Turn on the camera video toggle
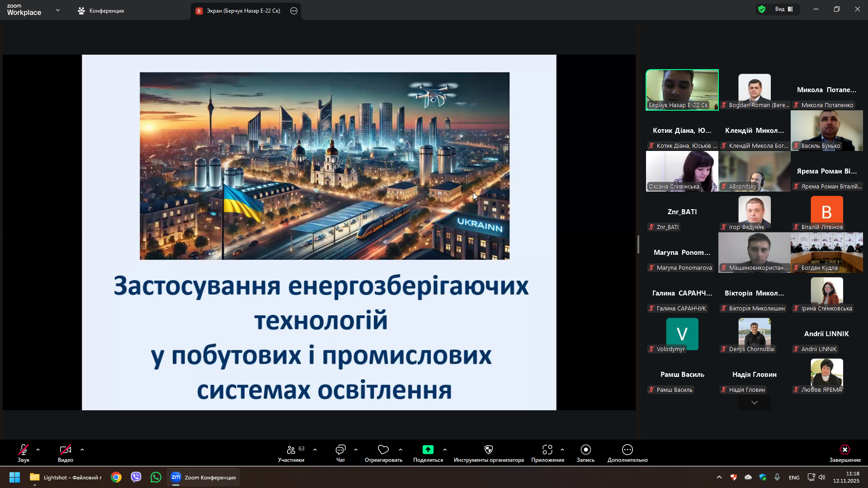The image size is (868, 488). pos(66,450)
